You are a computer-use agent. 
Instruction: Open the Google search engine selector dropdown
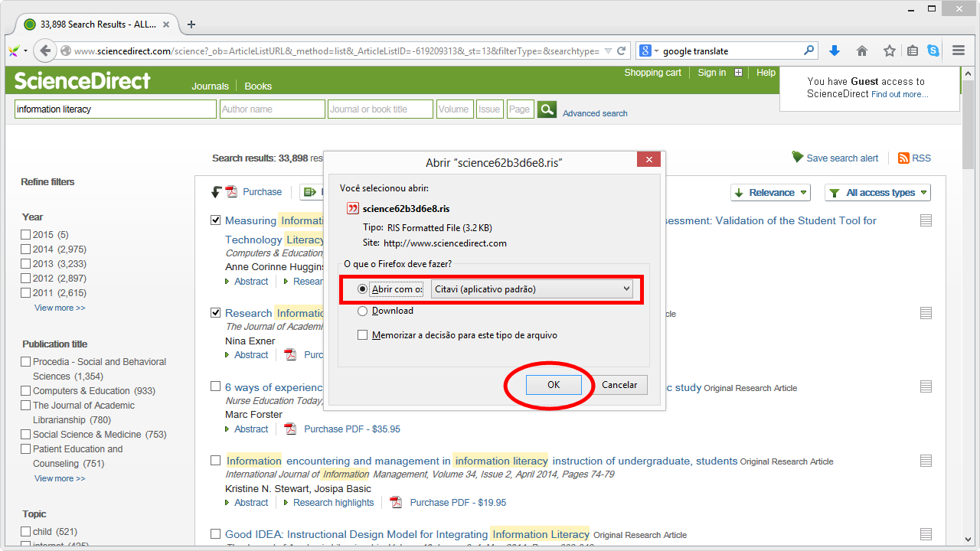click(648, 51)
